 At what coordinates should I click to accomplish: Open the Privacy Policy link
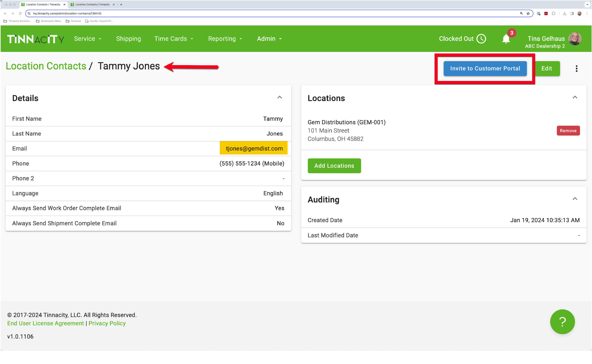click(x=107, y=323)
